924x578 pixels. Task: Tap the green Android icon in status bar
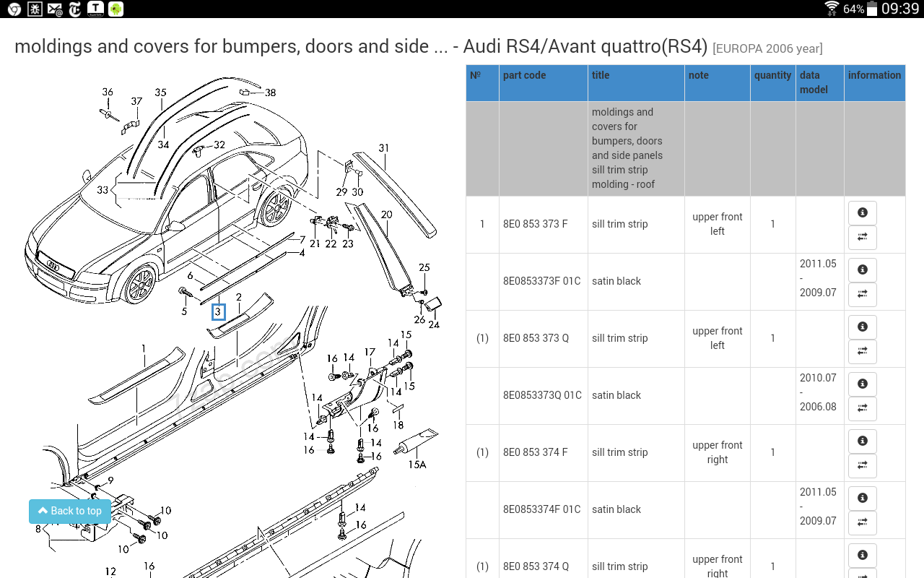click(x=115, y=9)
